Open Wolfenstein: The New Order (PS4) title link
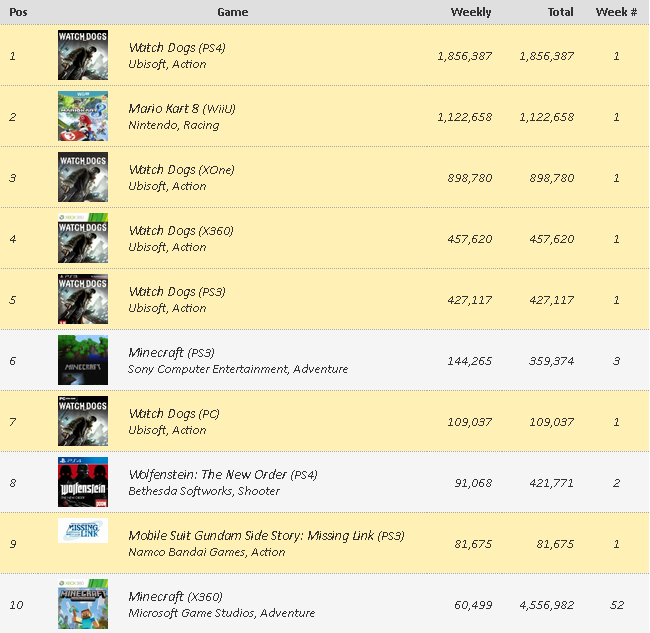Viewport: 650px width, 633px height. pos(223,475)
